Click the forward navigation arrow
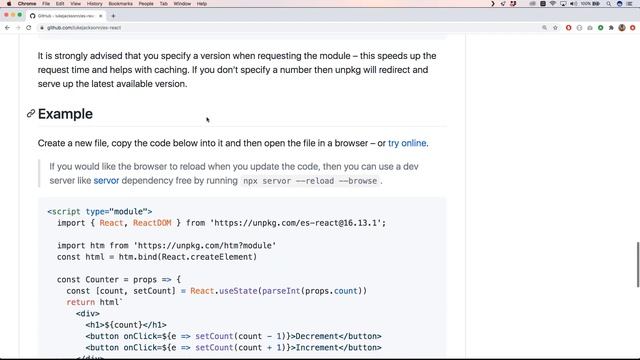Screen dimensions: 640x360 (x=18, y=28)
